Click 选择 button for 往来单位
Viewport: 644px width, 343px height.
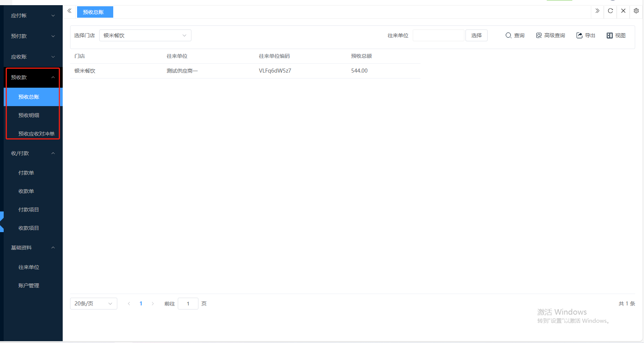click(477, 35)
